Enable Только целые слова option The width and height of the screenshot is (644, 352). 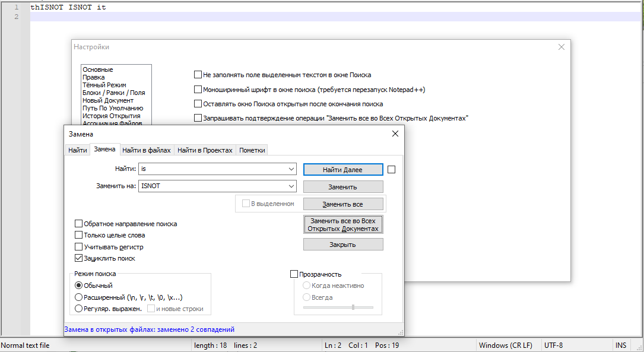pos(79,235)
